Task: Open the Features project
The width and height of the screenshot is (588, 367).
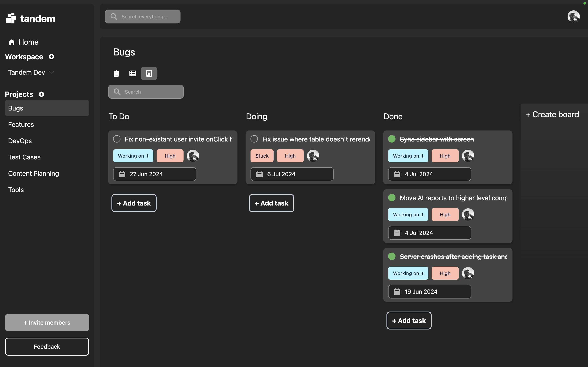Action: pos(21,125)
